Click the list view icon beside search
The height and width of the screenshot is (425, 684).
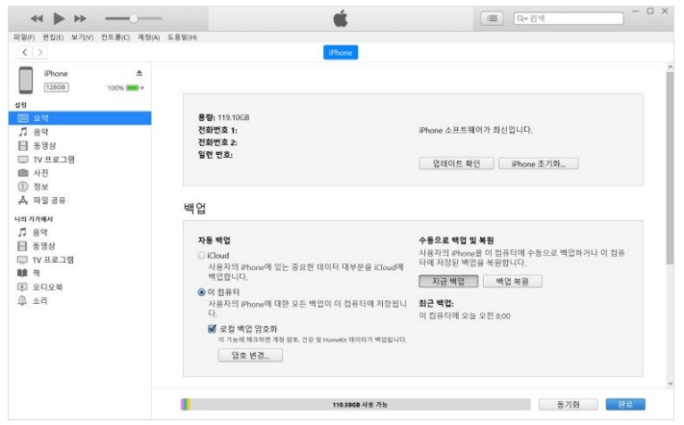click(492, 19)
